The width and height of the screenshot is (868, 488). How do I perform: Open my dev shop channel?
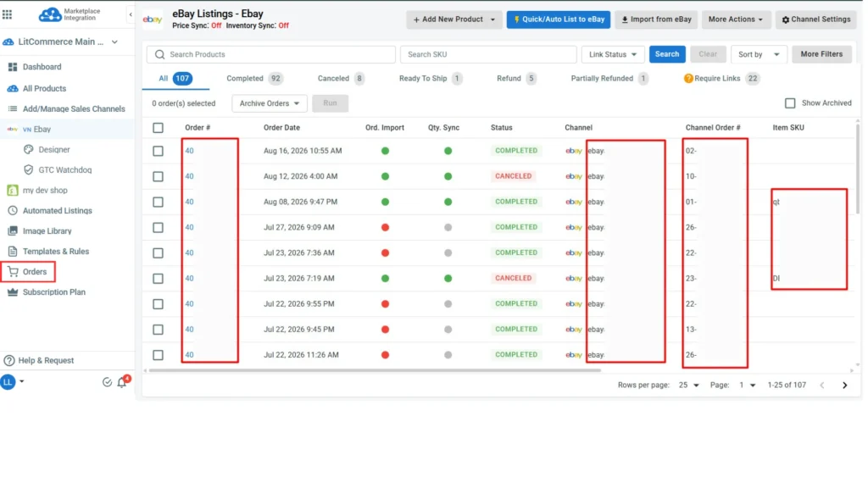[x=45, y=191]
